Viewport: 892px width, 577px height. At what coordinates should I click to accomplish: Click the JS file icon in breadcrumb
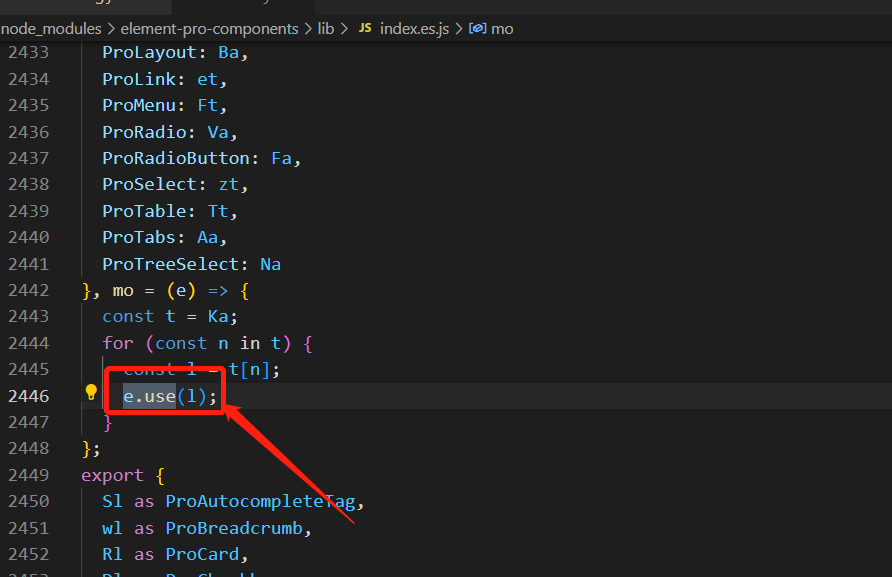364,28
